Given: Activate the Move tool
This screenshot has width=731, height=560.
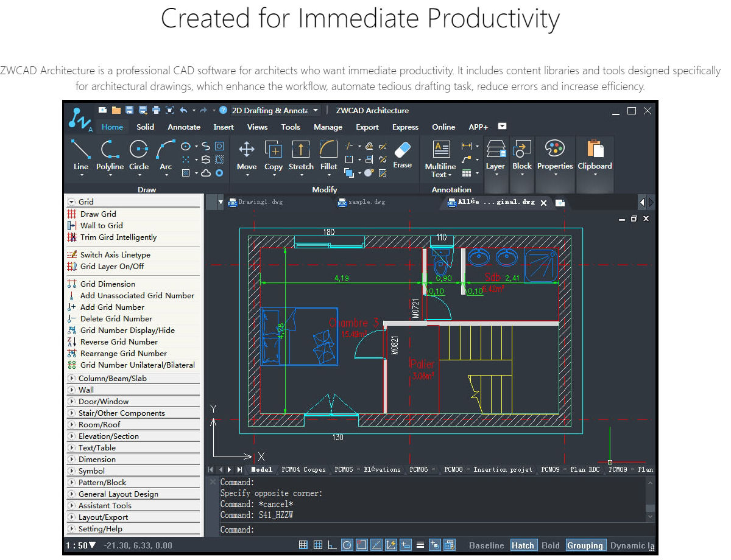Looking at the screenshot, I should (247, 155).
